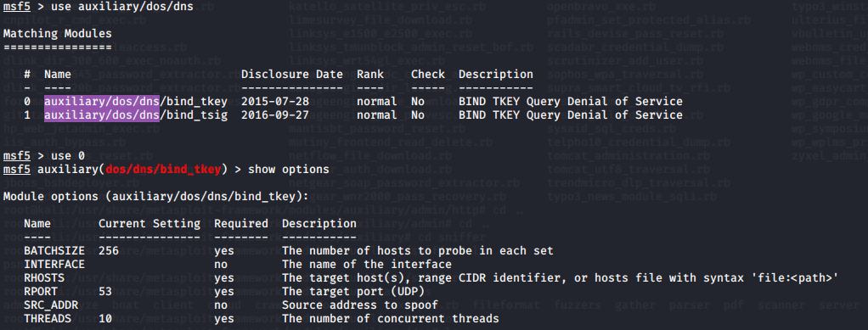Click 'Name' header in Matching Modules table
The image size is (868, 330).
[x=58, y=74]
